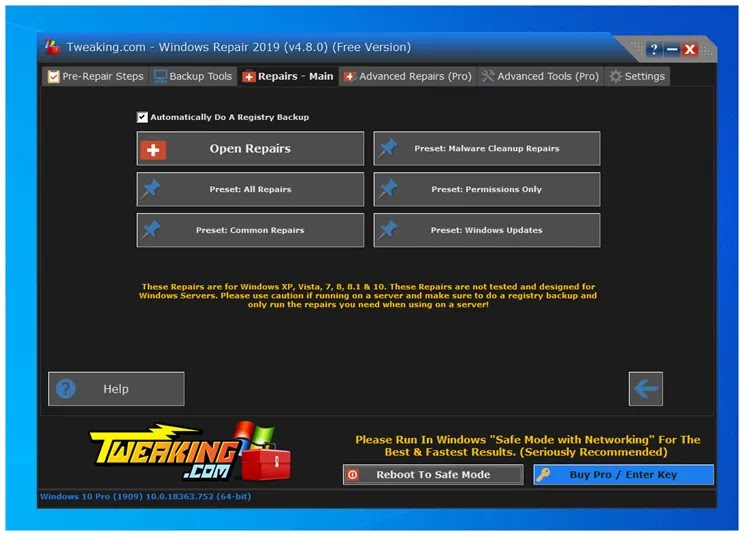Toggle Automatically Do A Registry Backup checkbox
Image resolution: width=744 pixels, height=536 pixels.
tap(142, 117)
